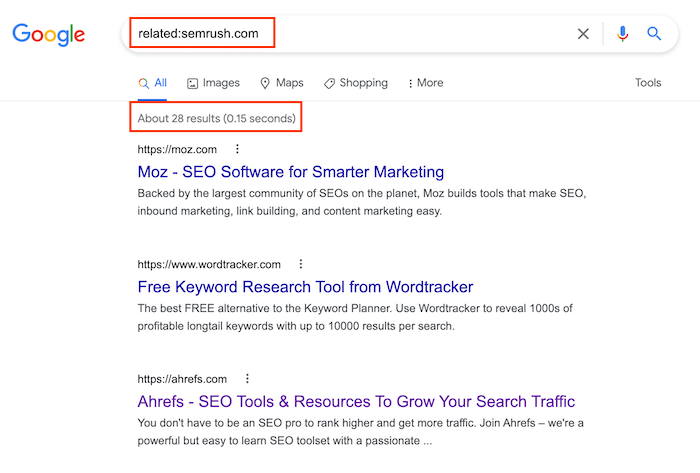Click the Moz description snippet text

pyautogui.click(x=362, y=202)
